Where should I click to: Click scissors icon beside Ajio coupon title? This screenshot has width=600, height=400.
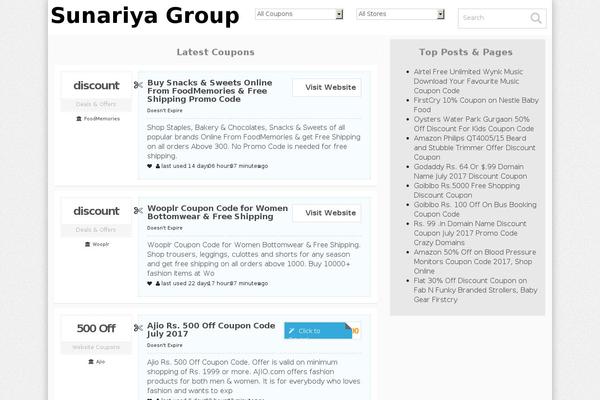pos(138,328)
